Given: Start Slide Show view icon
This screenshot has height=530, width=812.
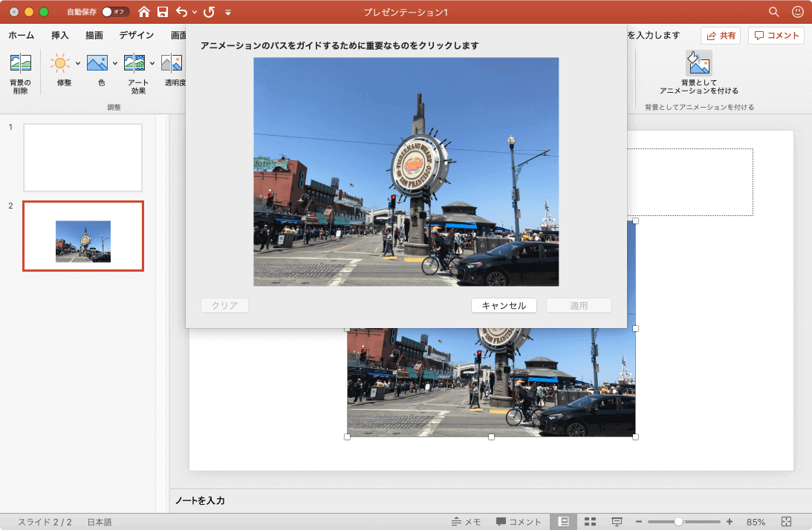Looking at the screenshot, I should click(617, 522).
